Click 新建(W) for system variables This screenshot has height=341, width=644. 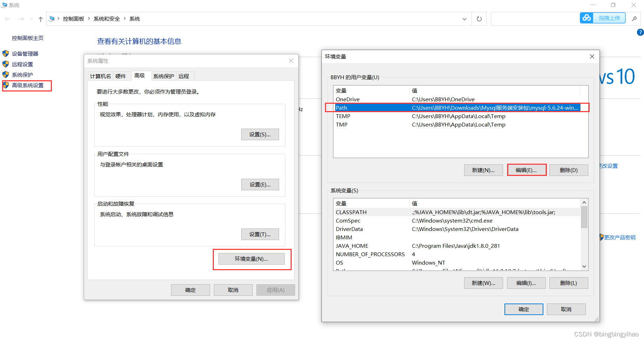pyautogui.click(x=483, y=283)
